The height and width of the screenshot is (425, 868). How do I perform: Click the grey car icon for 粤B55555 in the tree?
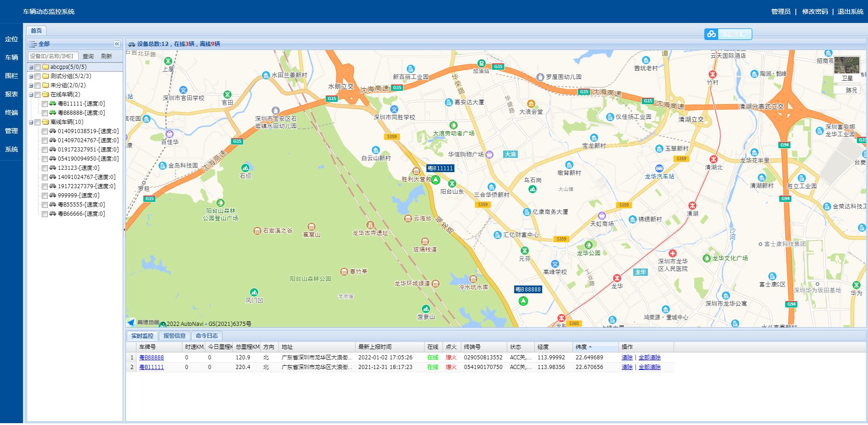click(x=53, y=205)
